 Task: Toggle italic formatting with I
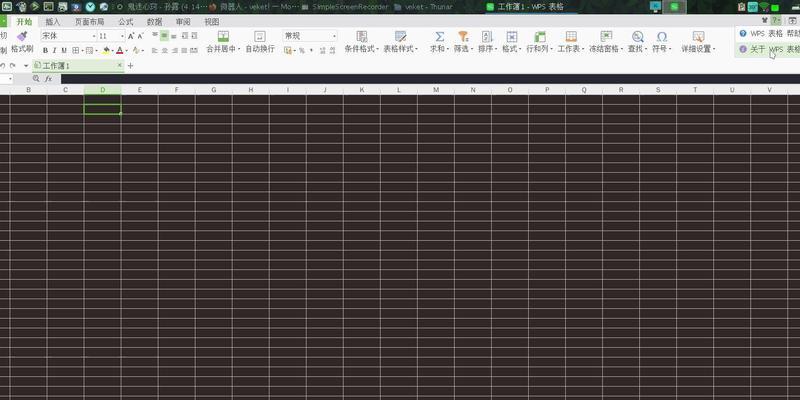[x=55, y=51]
